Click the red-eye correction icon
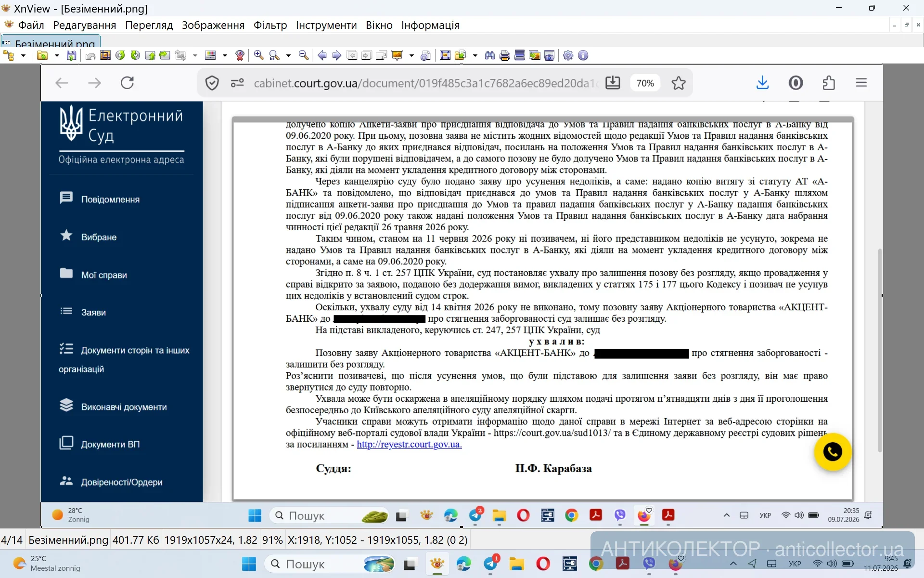The width and height of the screenshot is (924, 578). click(240, 55)
